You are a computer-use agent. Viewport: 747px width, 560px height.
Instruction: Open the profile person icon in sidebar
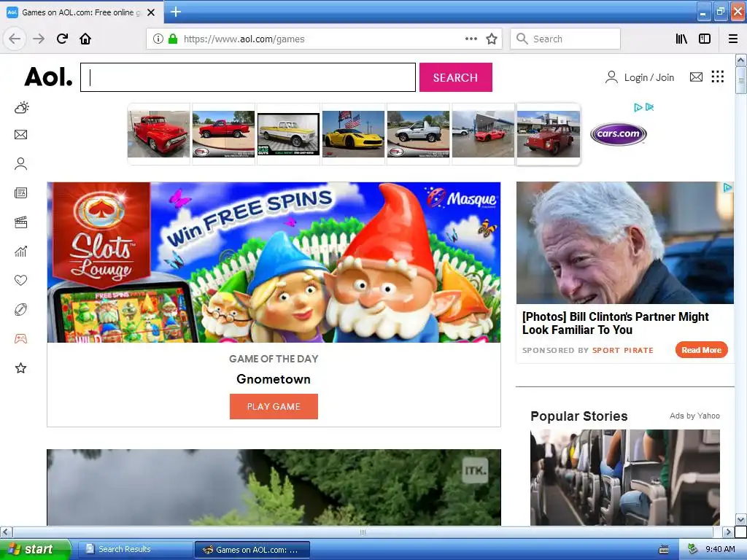click(x=21, y=164)
